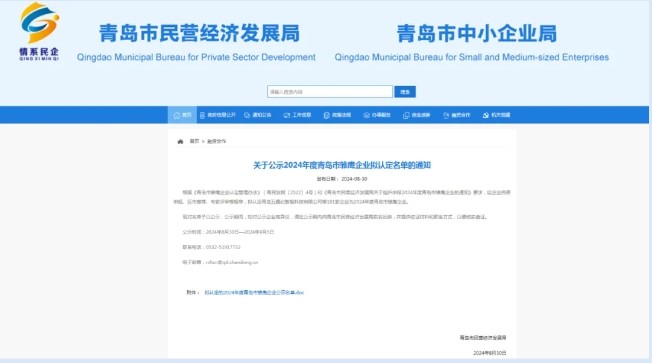This screenshot has width=652, height=363.
Task: Click the 首页 breadcrumb link
Action: point(194,141)
